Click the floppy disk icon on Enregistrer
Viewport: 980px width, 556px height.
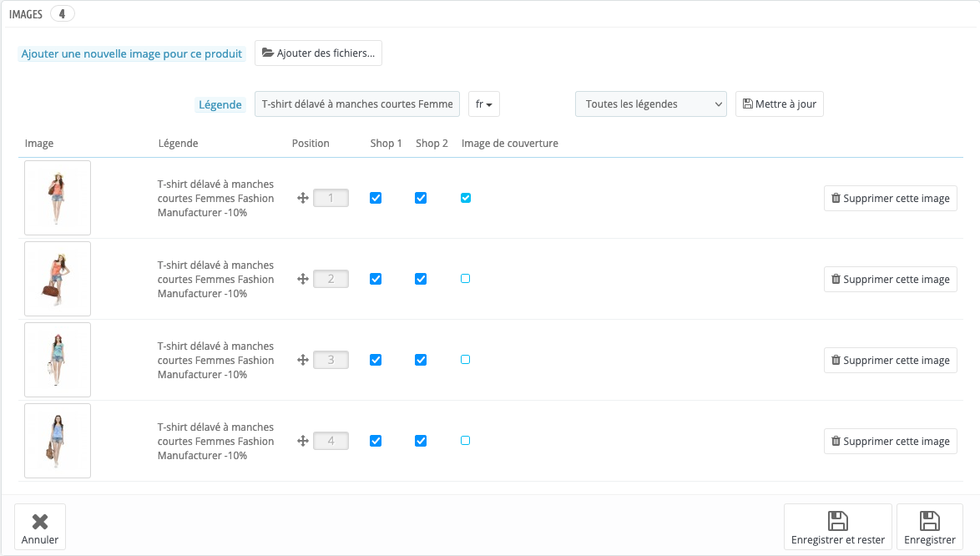click(x=929, y=522)
